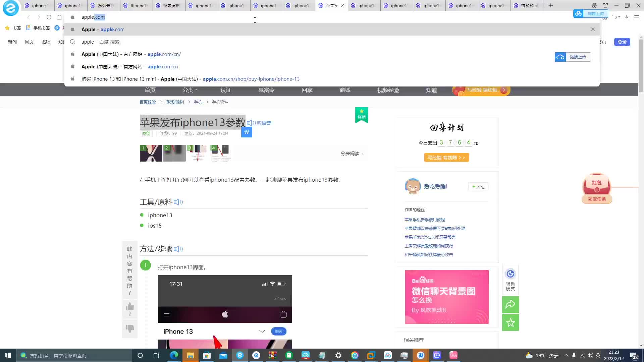Click the download arrow icon in toolbar
The height and width of the screenshot is (362, 644).
pos(627,17)
